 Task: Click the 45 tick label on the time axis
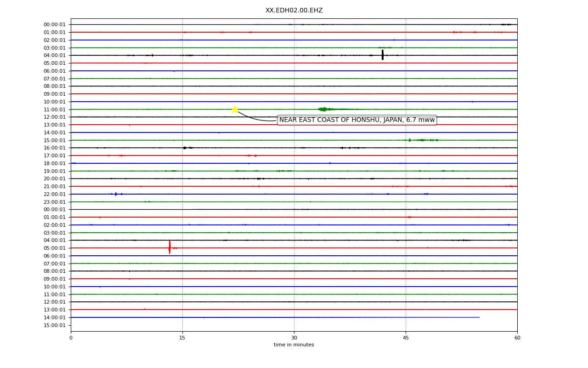[406, 338]
